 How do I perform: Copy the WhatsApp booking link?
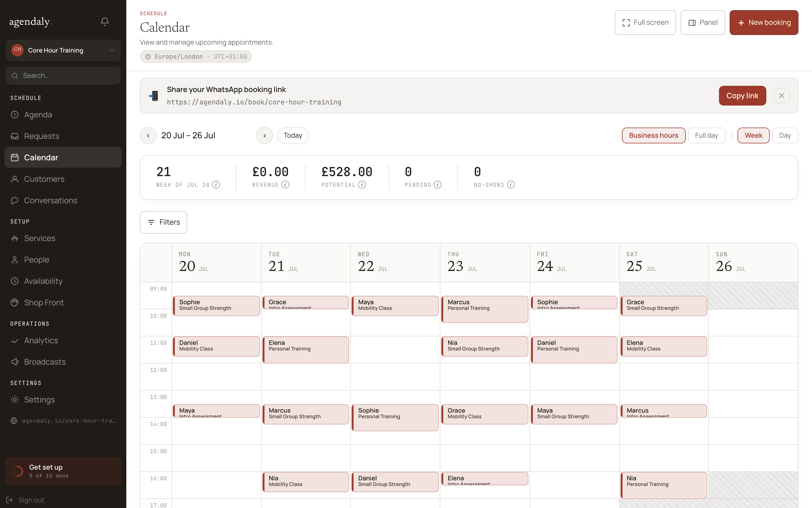pos(742,96)
